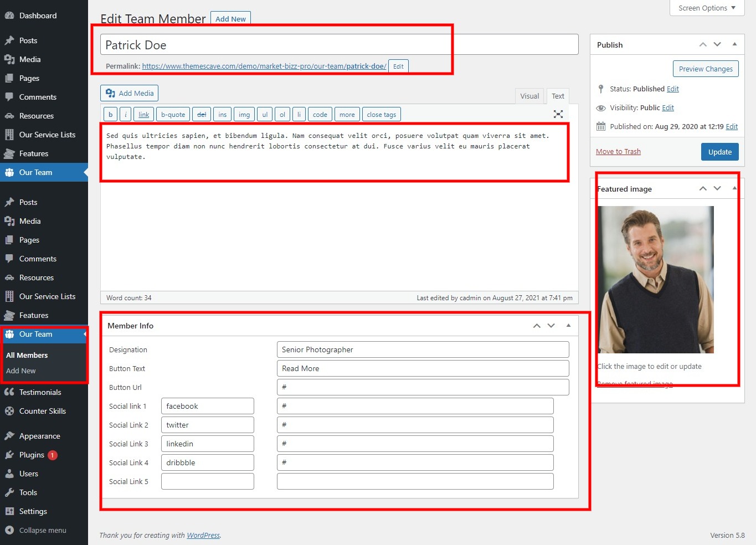
Task: Insert list item with li button
Action: tap(299, 114)
